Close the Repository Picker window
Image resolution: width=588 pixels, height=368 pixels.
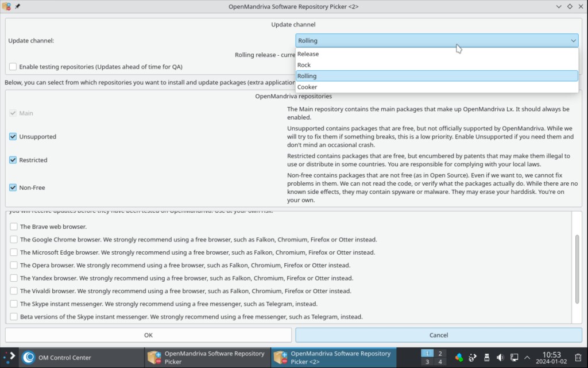pos(581,6)
